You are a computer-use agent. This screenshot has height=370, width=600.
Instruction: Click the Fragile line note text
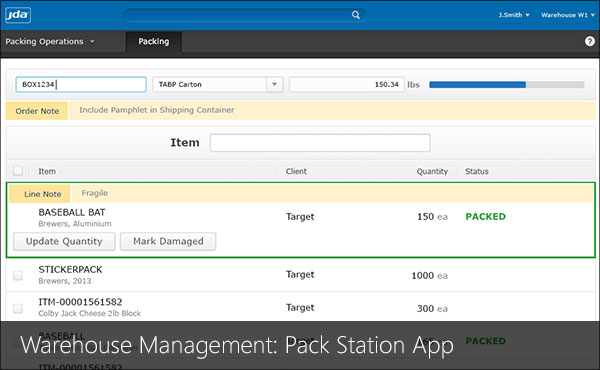pyautogui.click(x=95, y=193)
